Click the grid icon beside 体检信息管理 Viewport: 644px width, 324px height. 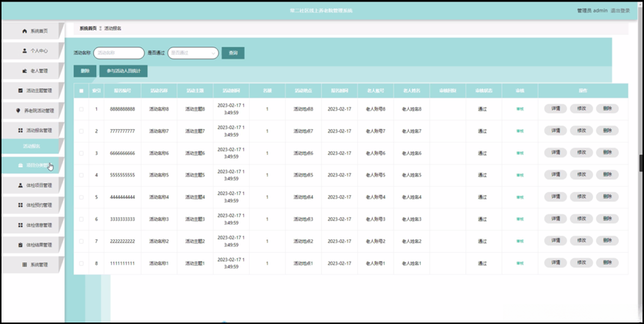pos(21,225)
